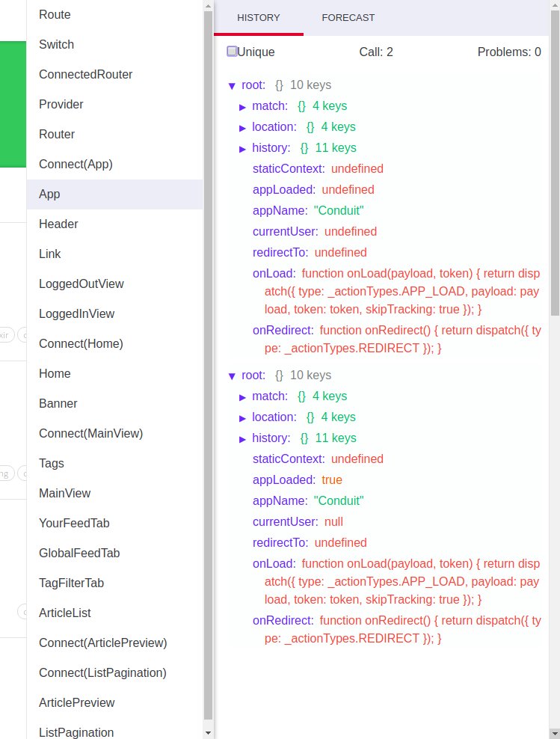Select TagFilterTab component
Screen dimensions: 560x739
click(x=115, y=583)
